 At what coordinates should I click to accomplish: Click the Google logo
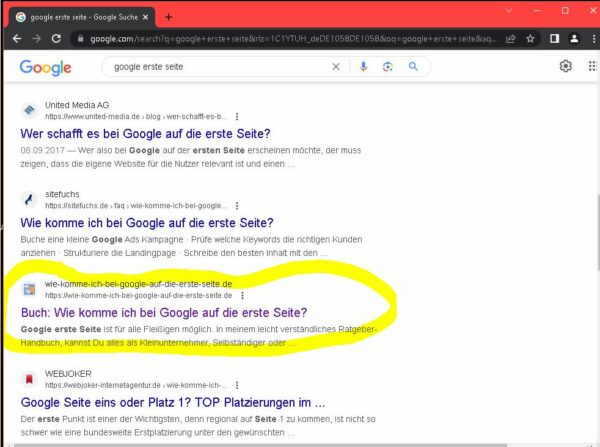pos(46,68)
